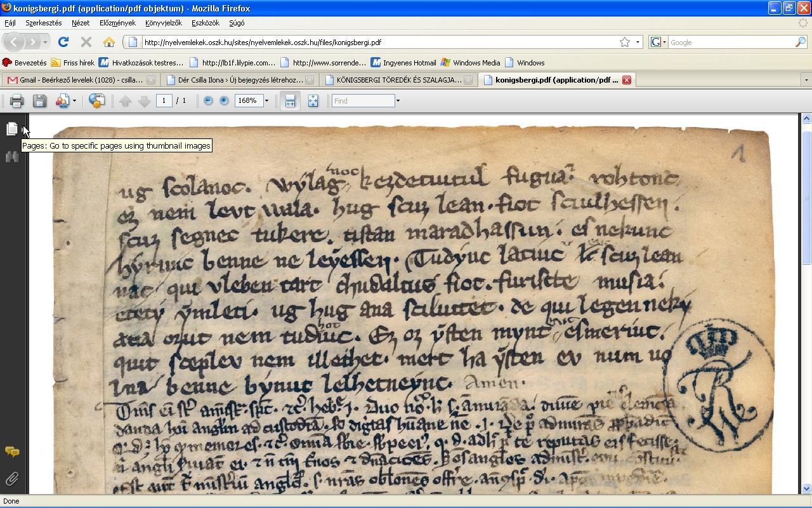This screenshot has width=812, height=508.
Task: Click the page number field
Action: [x=164, y=101]
